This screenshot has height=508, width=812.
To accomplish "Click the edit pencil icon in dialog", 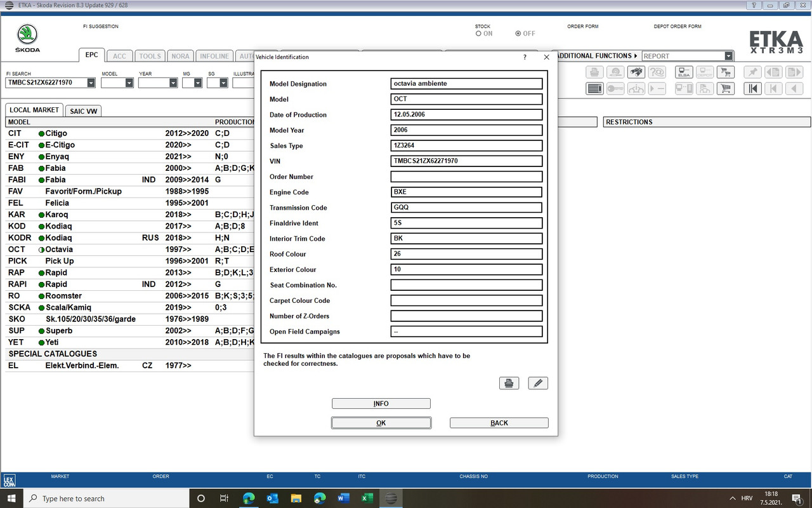I will tap(538, 383).
